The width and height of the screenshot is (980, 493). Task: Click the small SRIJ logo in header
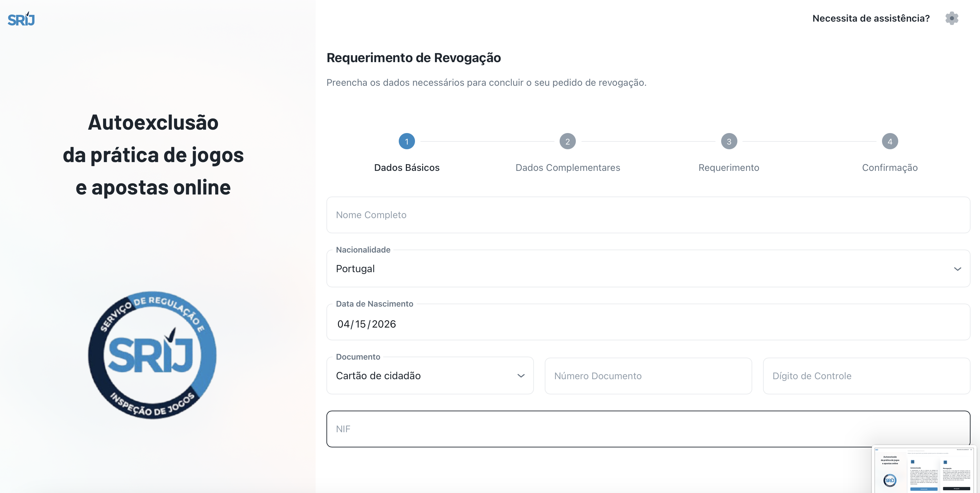click(21, 19)
